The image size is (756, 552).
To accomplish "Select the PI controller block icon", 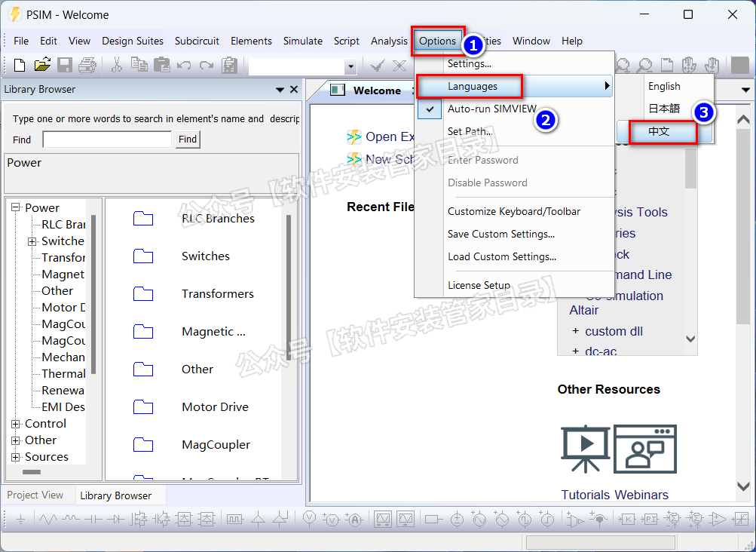I will click(x=650, y=520).
